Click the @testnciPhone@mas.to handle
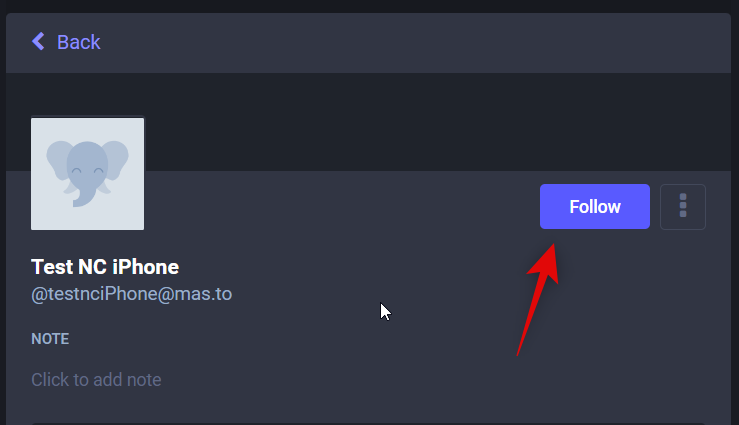 (x=131, y=294)
